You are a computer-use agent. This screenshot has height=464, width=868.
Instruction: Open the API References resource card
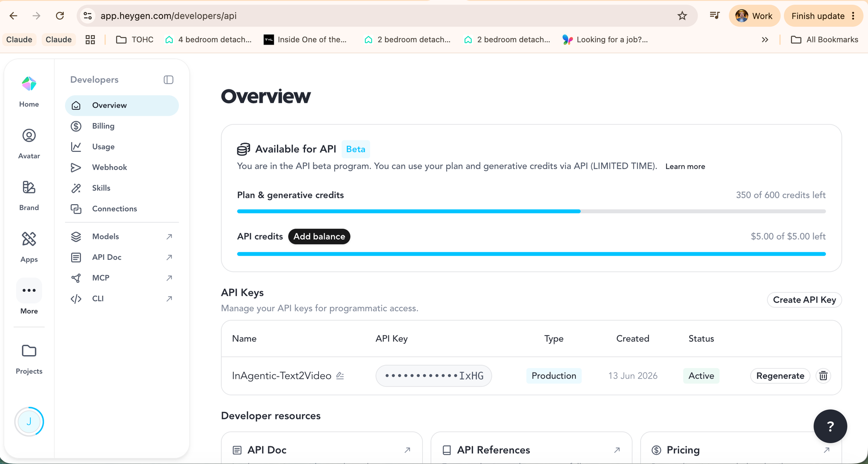pos(531,448)
